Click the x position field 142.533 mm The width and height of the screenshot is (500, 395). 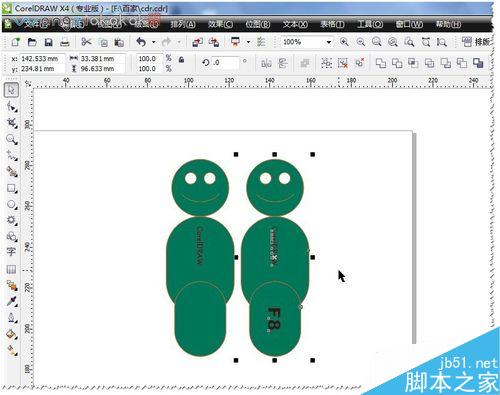42,59
